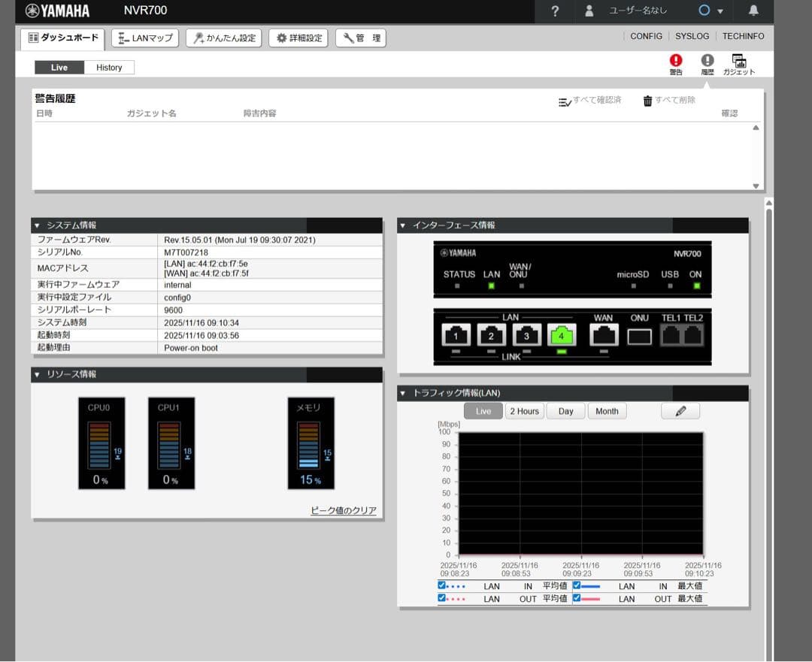Image resolution: width=812 pixels, height=662 pixels.
Task: Open the gadget (ガジェット) icon
Action: point(738,61)
